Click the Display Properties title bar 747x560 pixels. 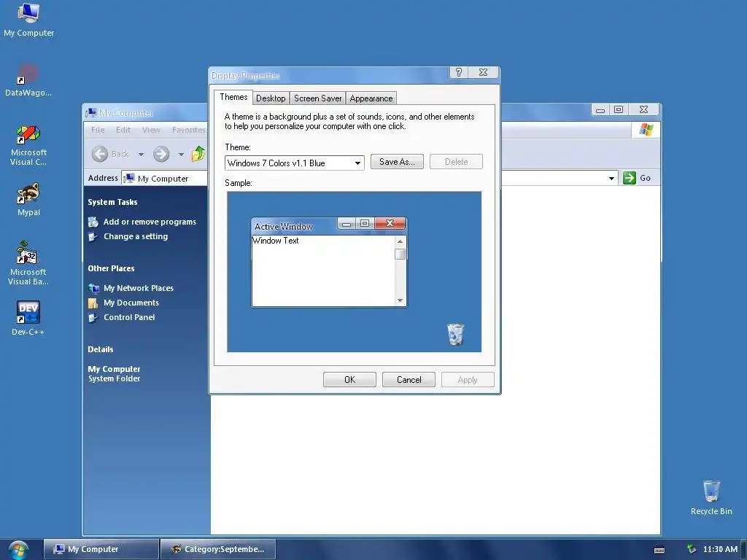point(329,75)
